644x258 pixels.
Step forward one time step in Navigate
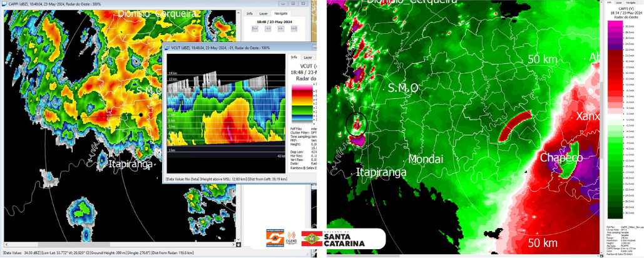pos(281,29)
